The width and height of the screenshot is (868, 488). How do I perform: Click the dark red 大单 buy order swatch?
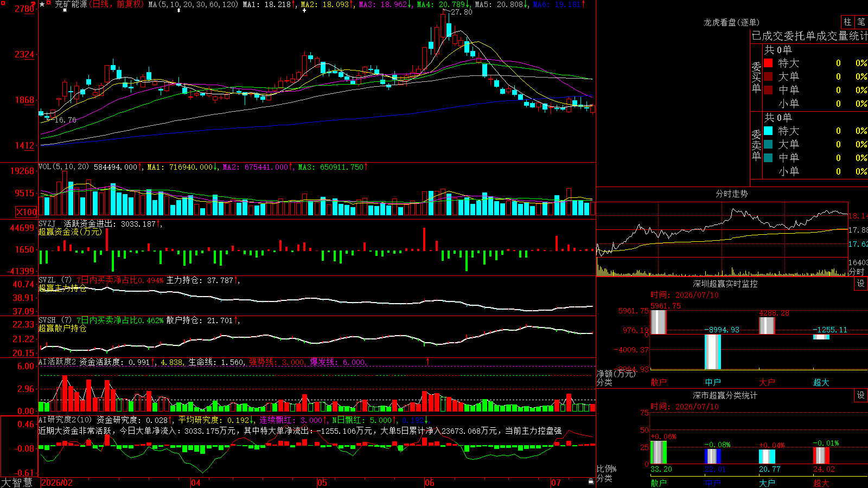[768, 76]
